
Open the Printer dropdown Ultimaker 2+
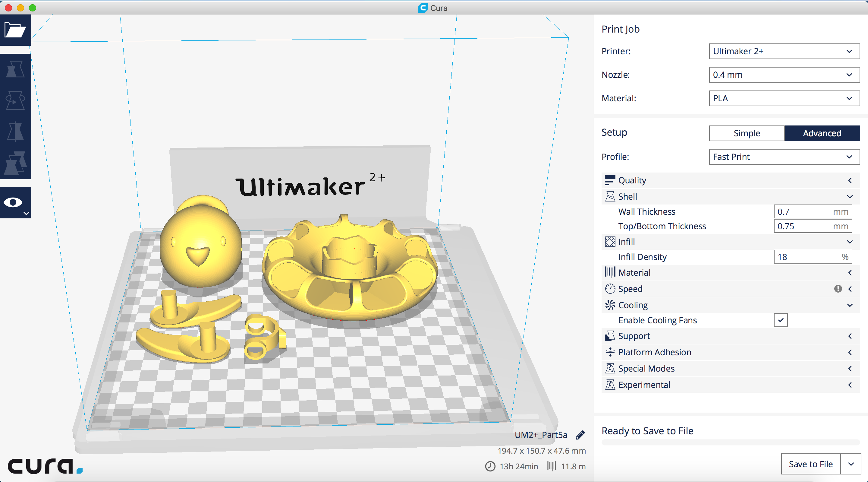pyautogui.click(x=784, y=51)
